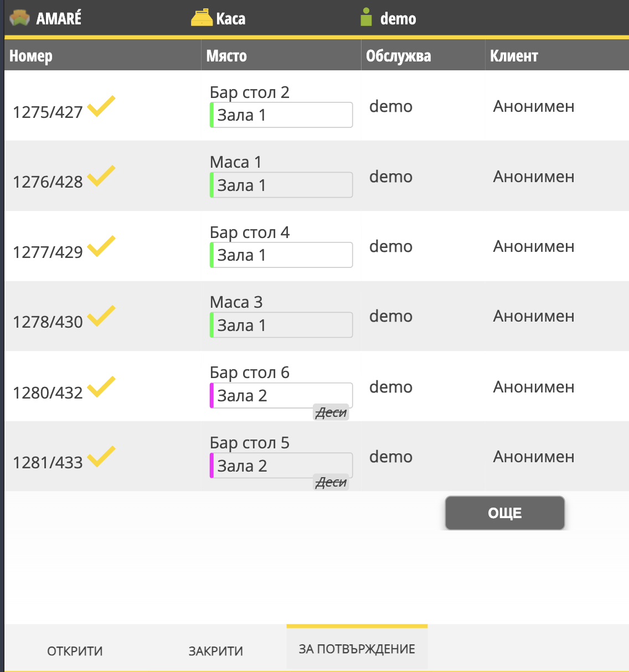Screen dimensions: 629x672
Task: Click the AMARÉ logo icon
Action: [x=20, y=18]
